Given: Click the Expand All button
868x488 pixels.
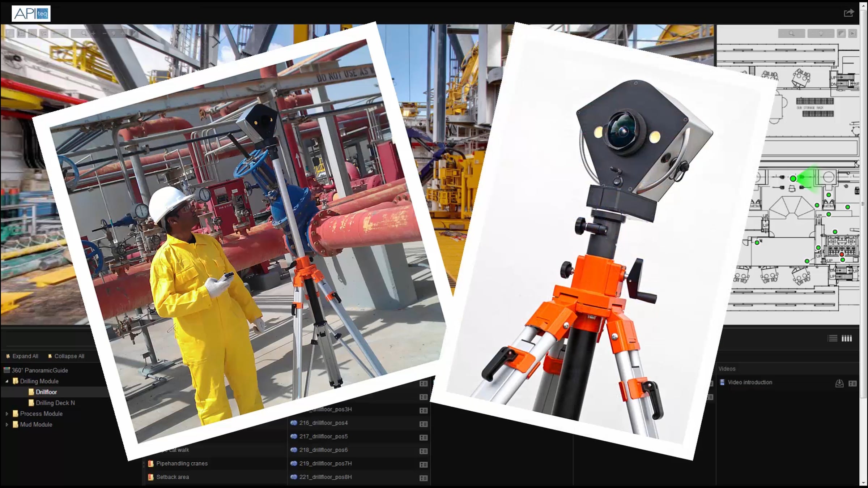Looking at the screenshot, I should pos(22,356).
